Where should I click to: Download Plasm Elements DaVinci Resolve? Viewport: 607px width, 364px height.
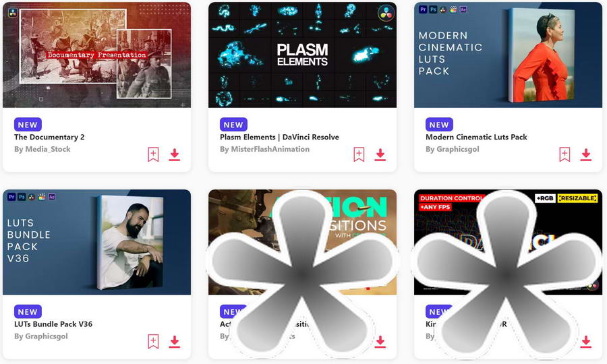pos(380,154)
